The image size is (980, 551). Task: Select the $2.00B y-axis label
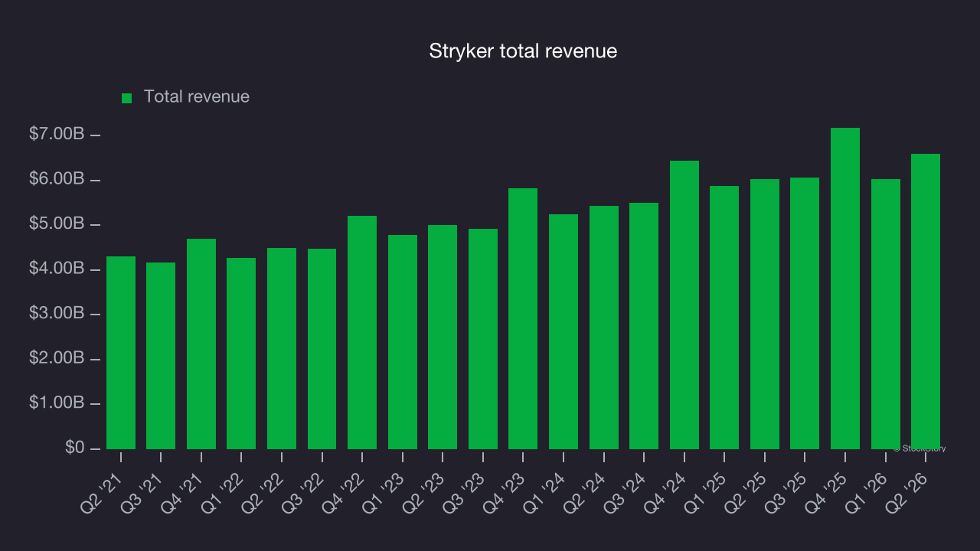pos(57,357)
